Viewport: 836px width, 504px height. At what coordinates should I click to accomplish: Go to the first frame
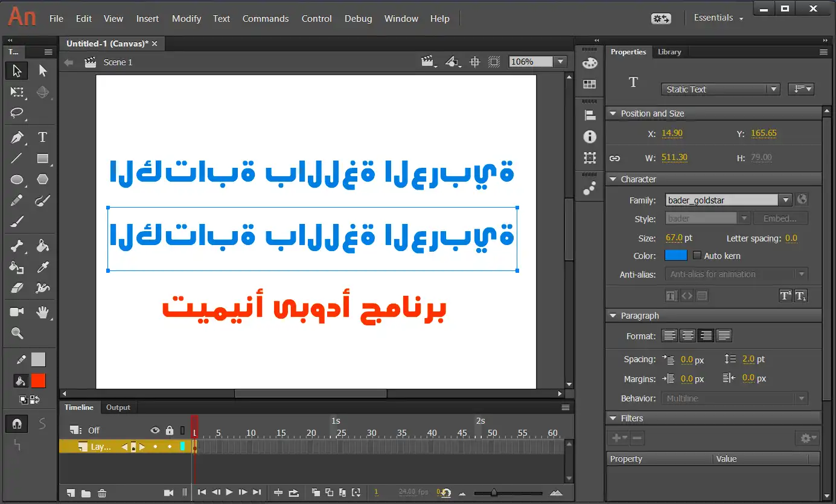click(202, 493)
